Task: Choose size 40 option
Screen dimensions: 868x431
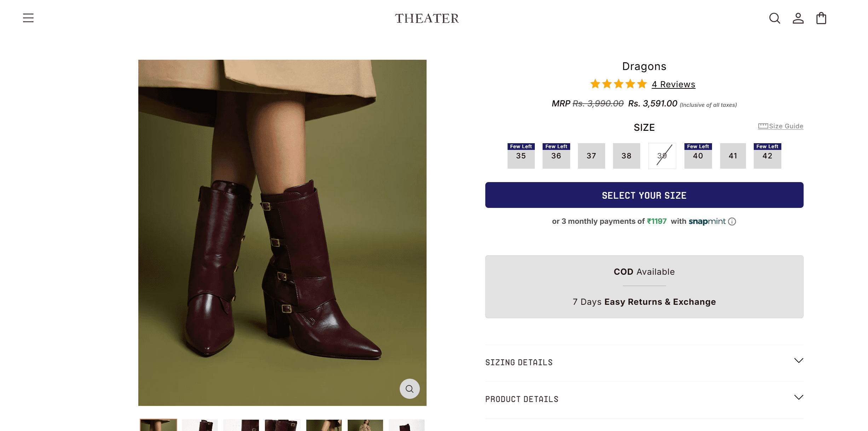Action: tap(698, 156)
